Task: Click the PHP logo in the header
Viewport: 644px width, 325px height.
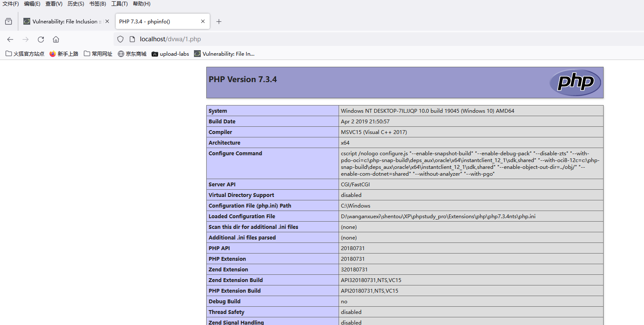Action: [x=575, y=83]
